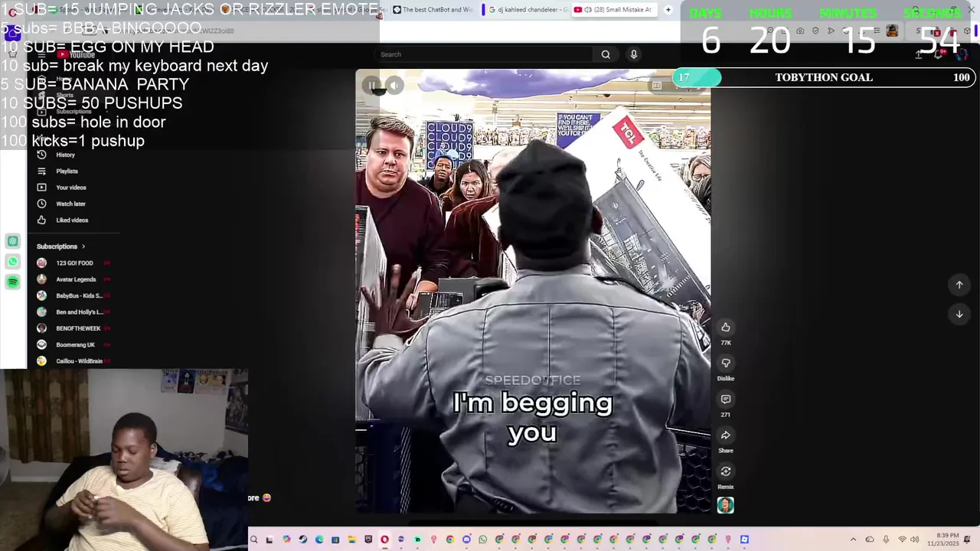Open Windows taskbar search

253,540
